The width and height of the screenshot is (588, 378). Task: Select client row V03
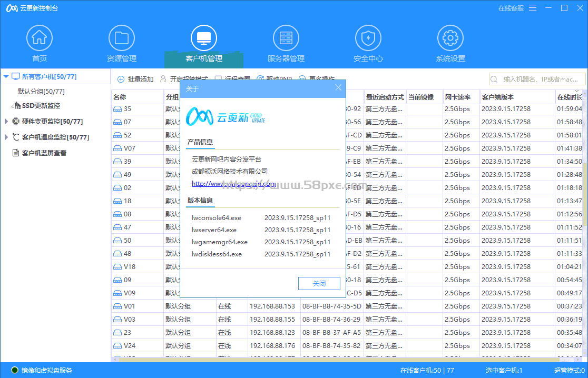click(347, 319)
